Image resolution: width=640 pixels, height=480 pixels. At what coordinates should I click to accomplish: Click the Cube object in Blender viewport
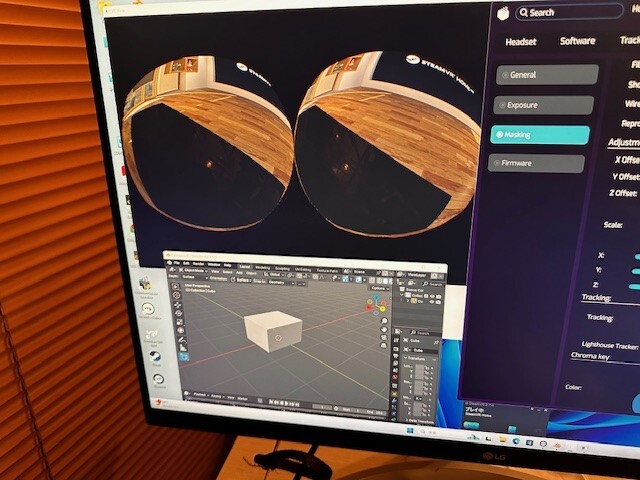273,331
